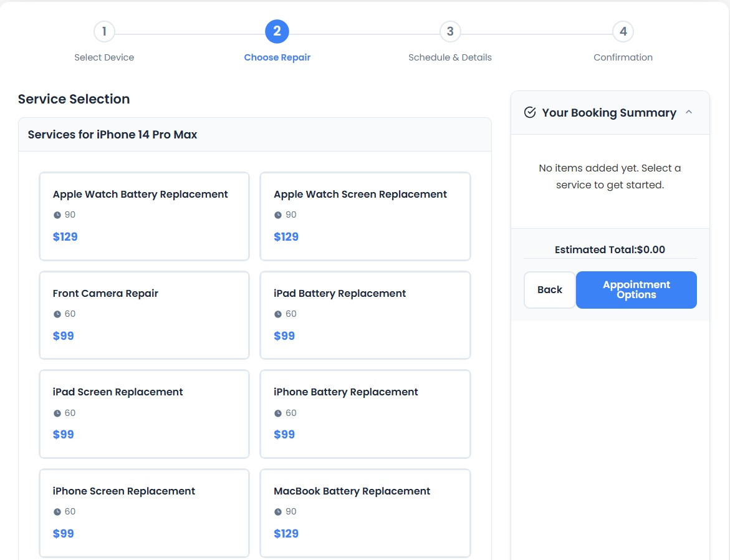Click clock icon on iPad Battery Replacement
This screenshot has width=730, height=560.
click(x=278, y=314)
